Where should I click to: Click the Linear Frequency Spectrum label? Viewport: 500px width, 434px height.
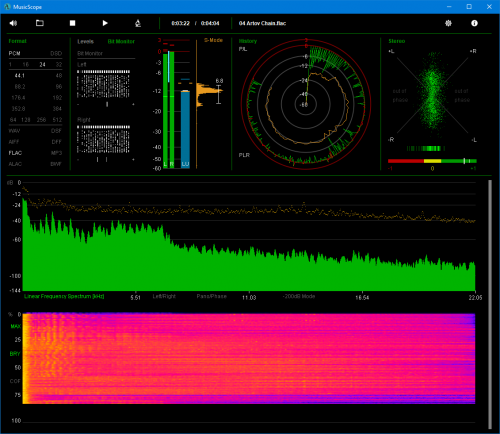point(64,296)
